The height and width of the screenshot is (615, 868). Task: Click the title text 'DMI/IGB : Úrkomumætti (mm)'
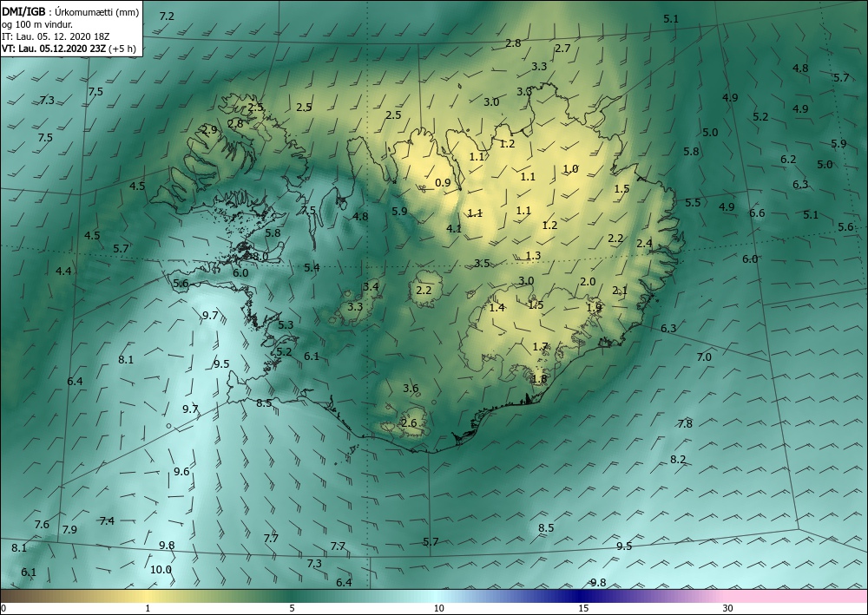pos(70,12)
